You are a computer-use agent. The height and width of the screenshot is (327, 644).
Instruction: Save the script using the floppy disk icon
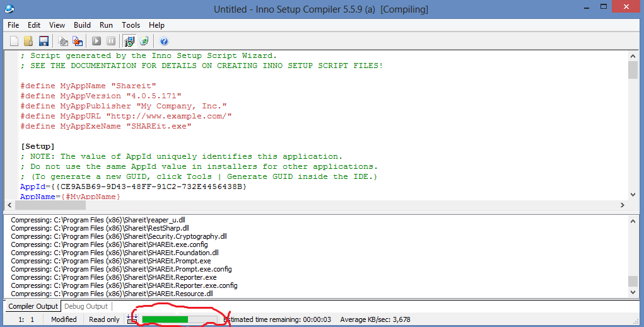(x=44, y=42)
